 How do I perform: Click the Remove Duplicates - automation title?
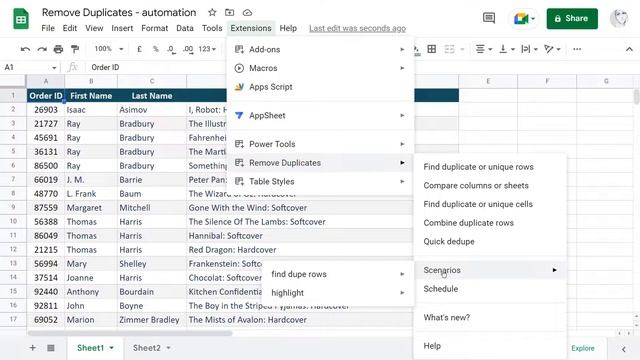click(x=119, y=13)
